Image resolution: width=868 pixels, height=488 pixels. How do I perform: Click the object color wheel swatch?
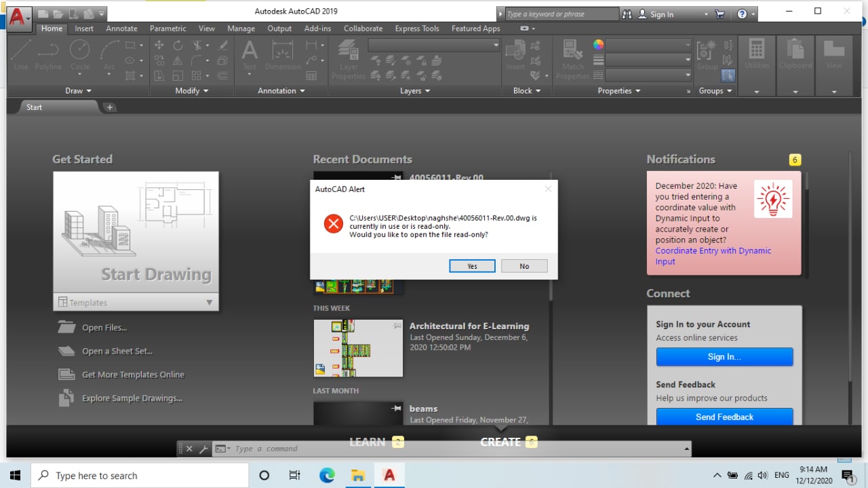598,45
